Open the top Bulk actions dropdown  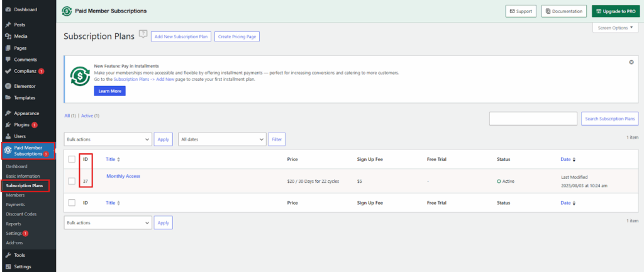pos(108,139)
